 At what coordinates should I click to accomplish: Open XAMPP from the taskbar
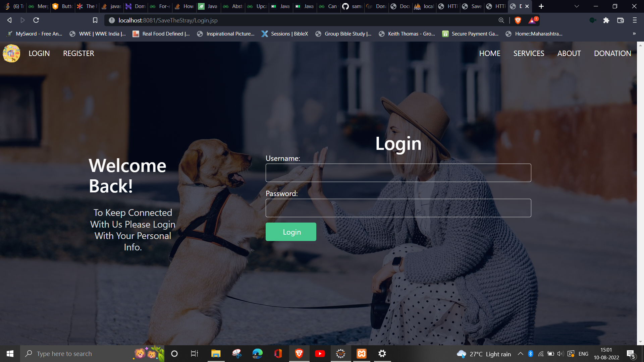click(361, 354)
